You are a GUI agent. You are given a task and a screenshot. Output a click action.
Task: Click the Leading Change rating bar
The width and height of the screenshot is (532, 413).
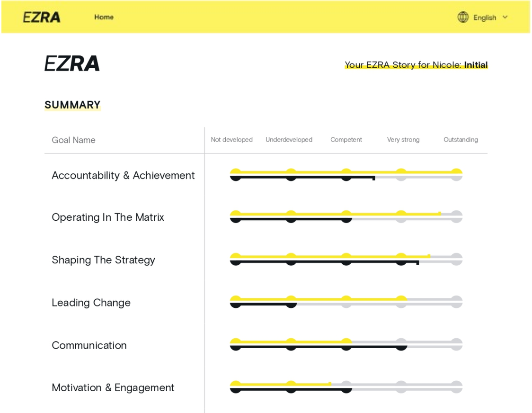(346, 302)
